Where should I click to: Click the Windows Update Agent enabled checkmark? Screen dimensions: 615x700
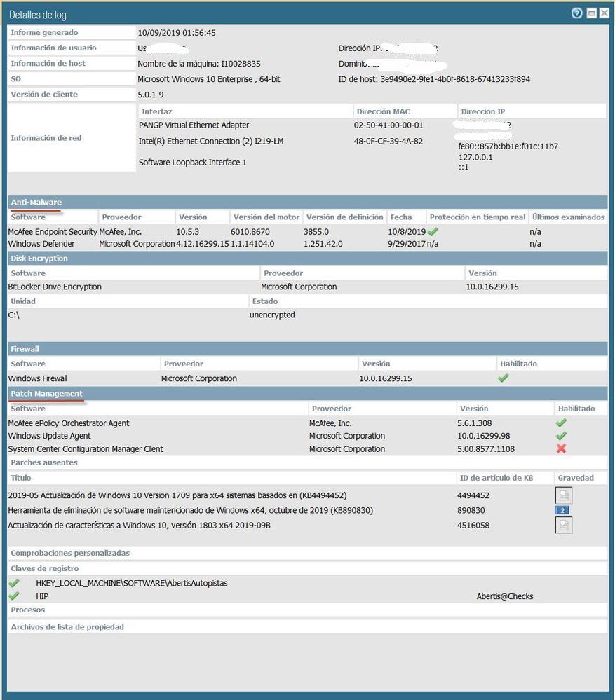(x=561, y=436)
